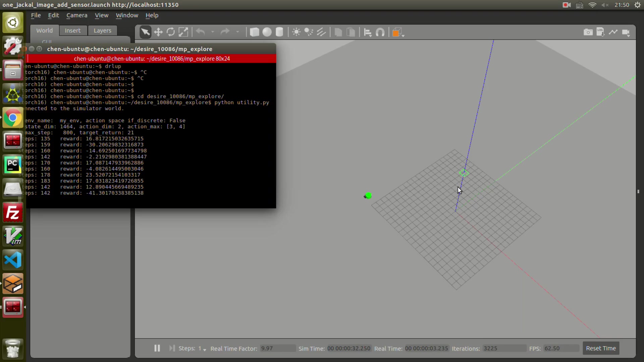Expand the undo history dropdown arrow
Viewport: 644px width, 362px height.
[x=213, y=32]
